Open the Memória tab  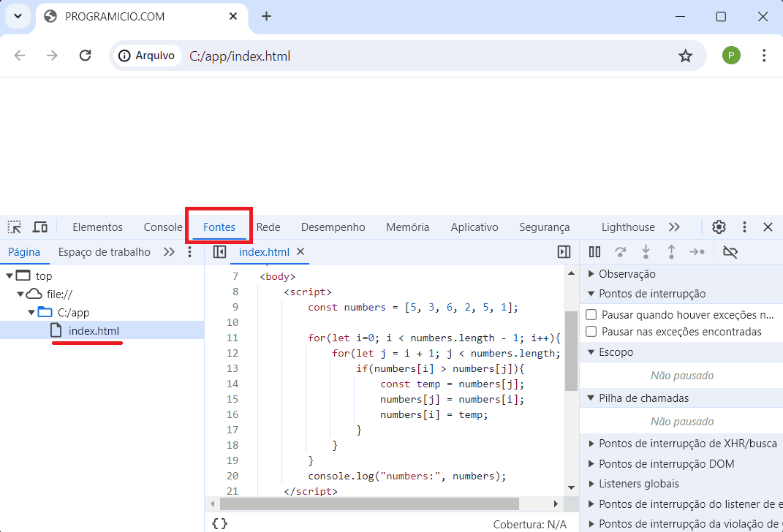(407, 227)
